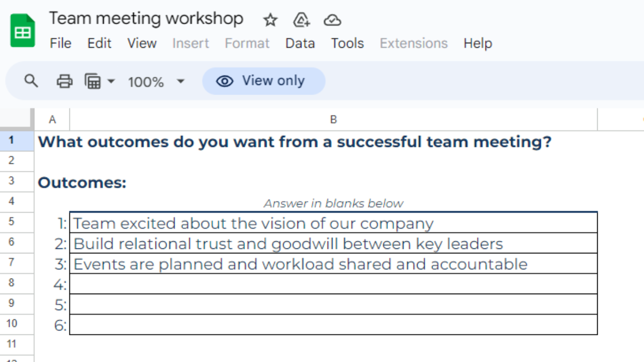Open the Tools menu
The width and height of the screenshot is (644, 362).
point(347,43)
